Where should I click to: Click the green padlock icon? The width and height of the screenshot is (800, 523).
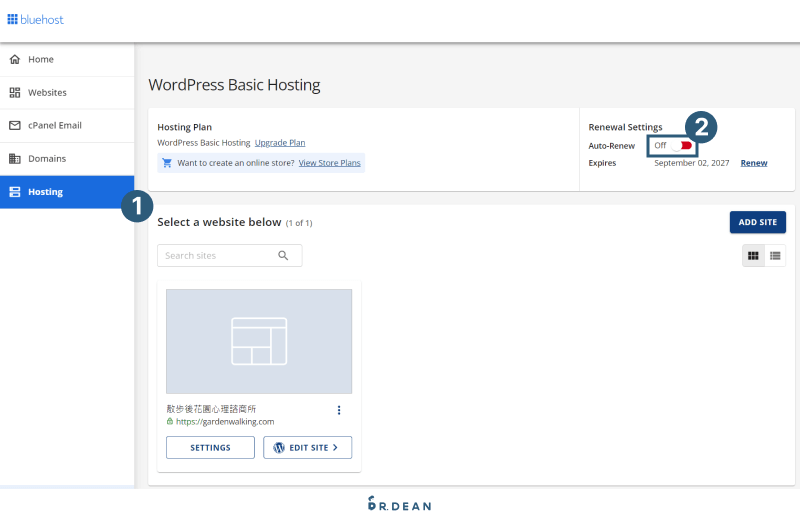170,421
